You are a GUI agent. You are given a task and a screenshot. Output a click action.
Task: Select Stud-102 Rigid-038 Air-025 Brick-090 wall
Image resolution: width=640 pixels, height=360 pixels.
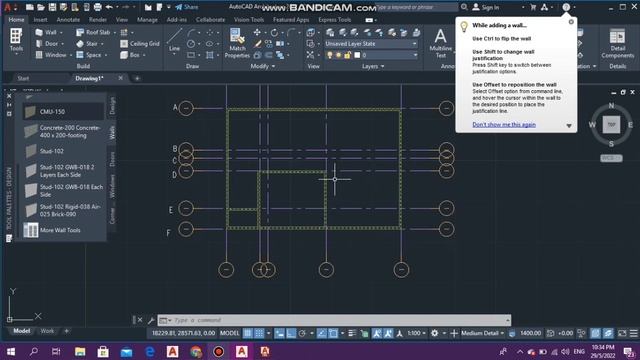tap(63, 210)
